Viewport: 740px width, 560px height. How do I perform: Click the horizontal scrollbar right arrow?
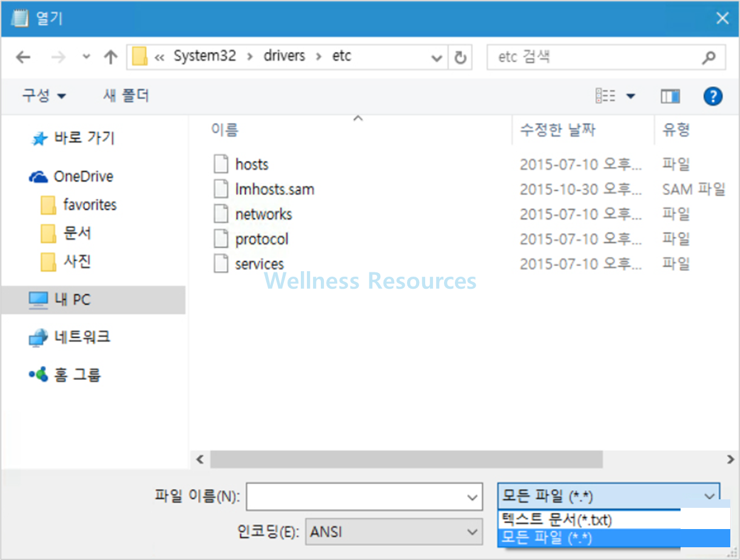(x=730, y=459)
